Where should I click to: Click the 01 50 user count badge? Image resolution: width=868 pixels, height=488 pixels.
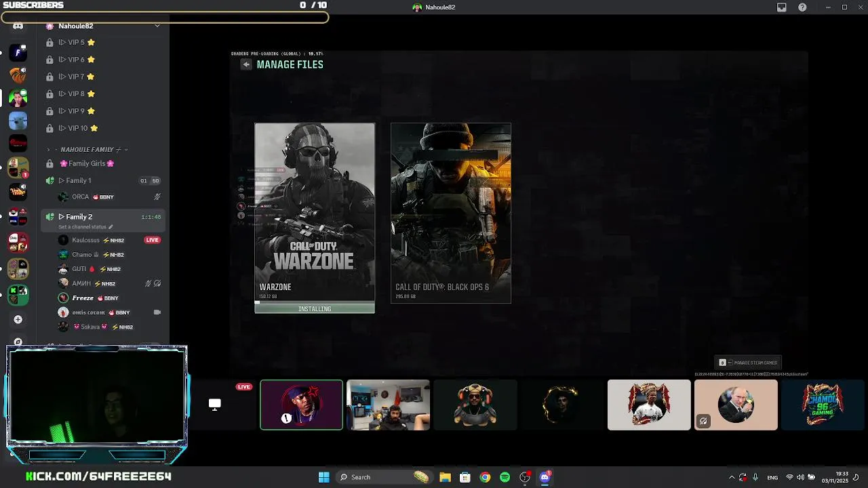(150, 181)
